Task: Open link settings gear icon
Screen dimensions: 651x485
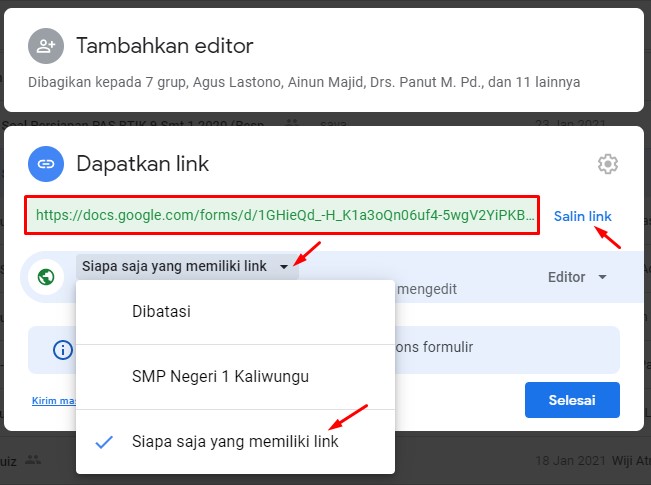Action: pos(607,164)
